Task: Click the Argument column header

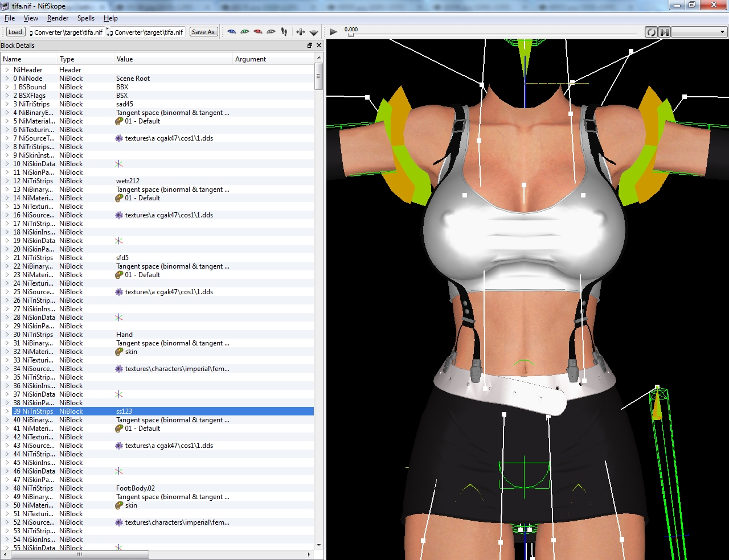Action: coord(273,59)
